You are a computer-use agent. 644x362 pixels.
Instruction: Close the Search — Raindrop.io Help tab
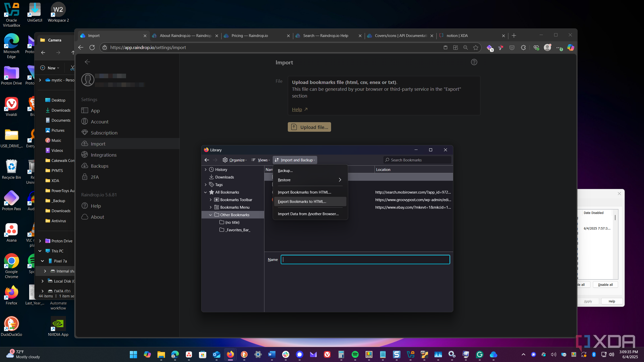point(360,36)
